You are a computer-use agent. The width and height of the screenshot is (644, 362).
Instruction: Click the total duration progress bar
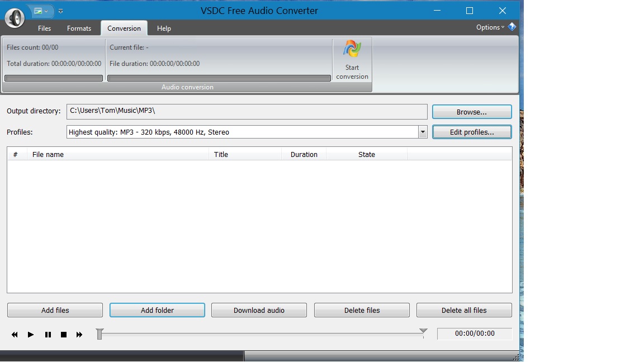pyautogui.click(x=54, y=78)
